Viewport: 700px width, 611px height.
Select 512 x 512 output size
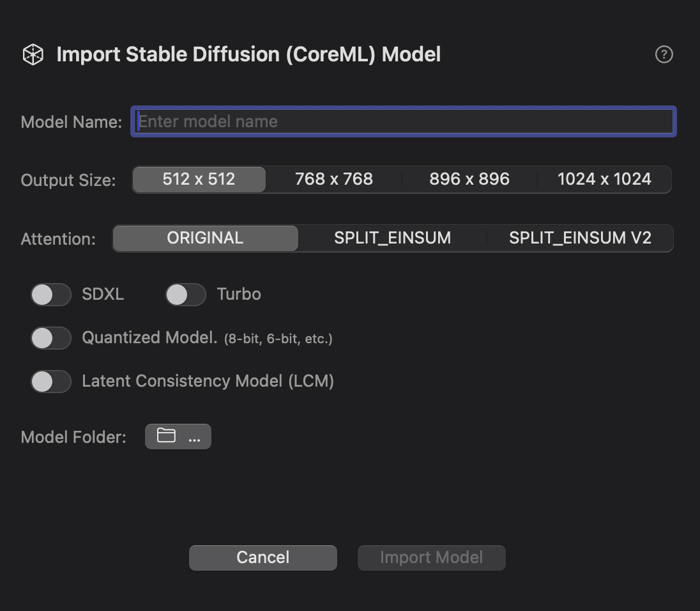click(199, 180)
